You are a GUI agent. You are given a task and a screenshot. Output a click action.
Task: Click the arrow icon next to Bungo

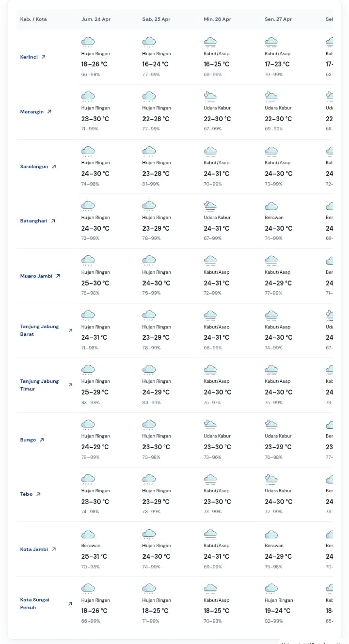[x=42, y=440]
